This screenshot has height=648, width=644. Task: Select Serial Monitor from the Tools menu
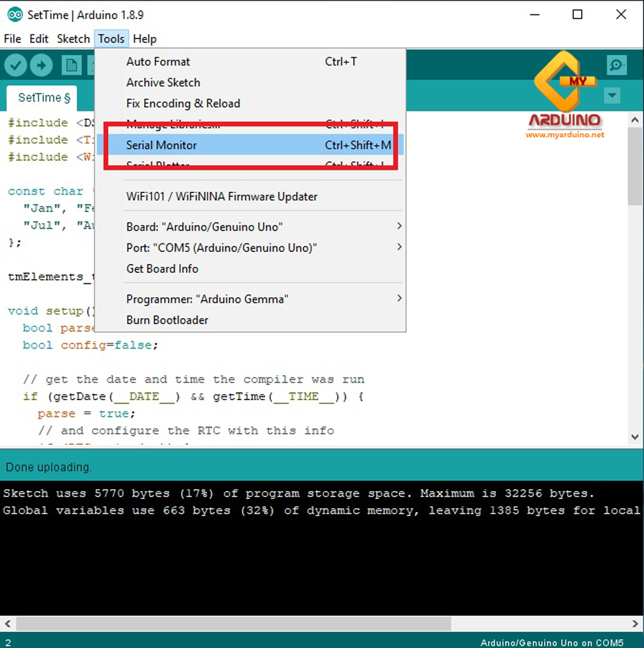tap(161, 145)
